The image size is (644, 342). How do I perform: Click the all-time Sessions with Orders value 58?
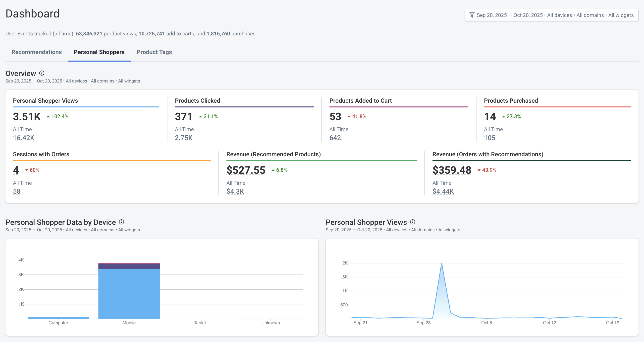(x=16, y=191)
